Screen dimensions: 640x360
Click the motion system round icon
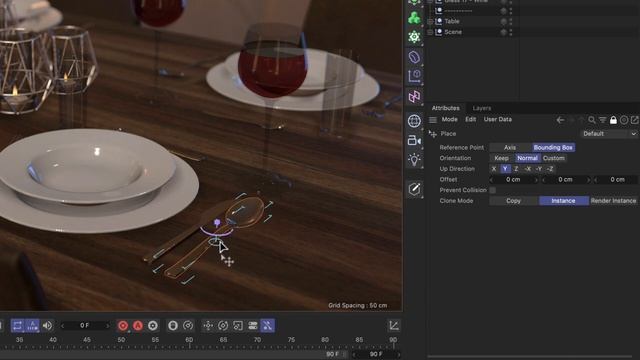173,326
